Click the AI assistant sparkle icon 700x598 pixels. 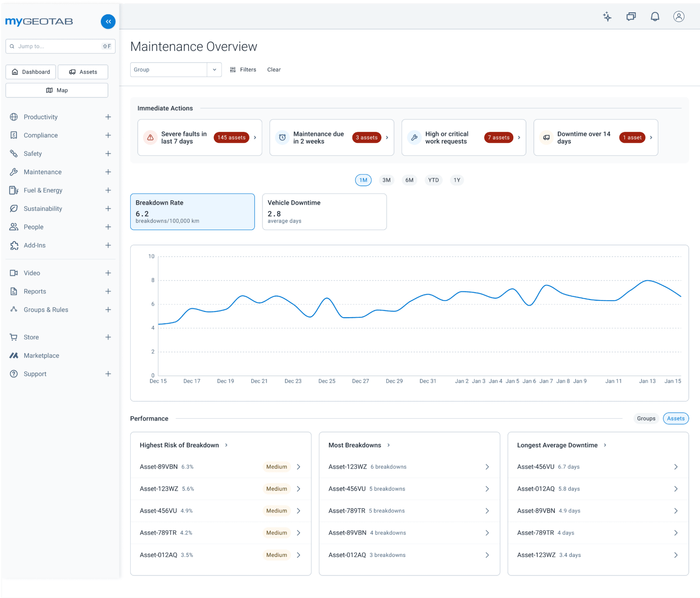607,16
